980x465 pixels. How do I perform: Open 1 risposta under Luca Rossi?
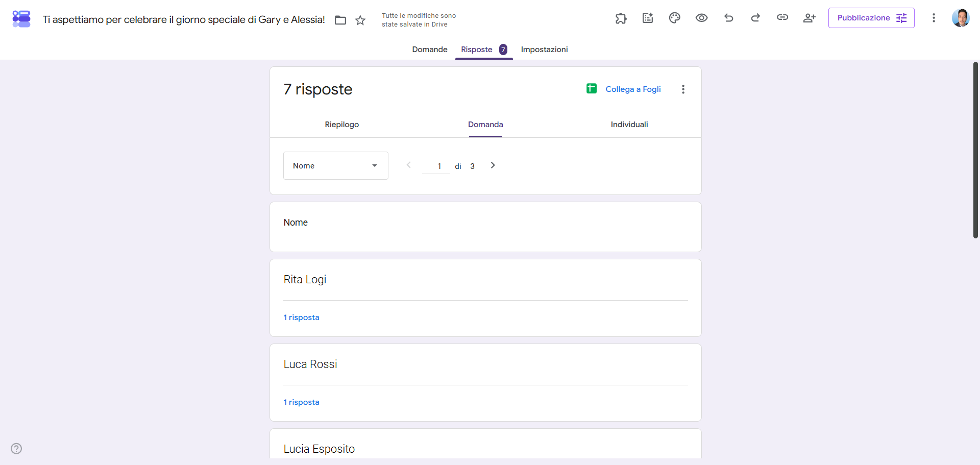coord(302,402)
